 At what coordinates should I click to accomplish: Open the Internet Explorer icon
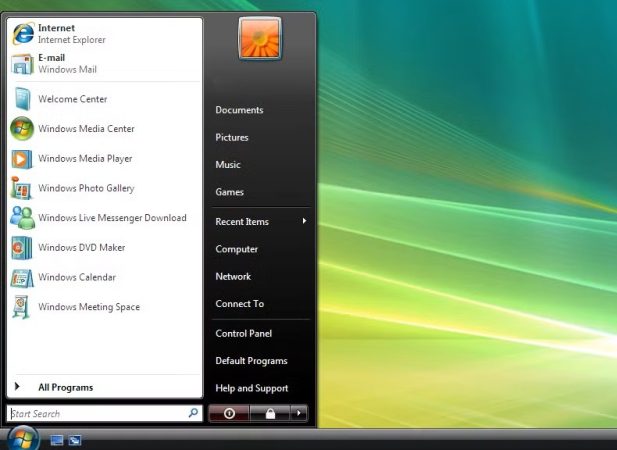[23, 33]
